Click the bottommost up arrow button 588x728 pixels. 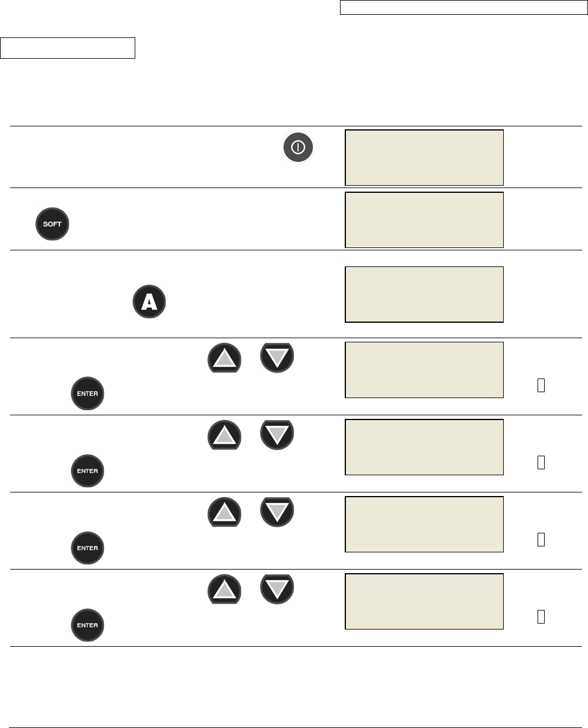tap(224, 589)
